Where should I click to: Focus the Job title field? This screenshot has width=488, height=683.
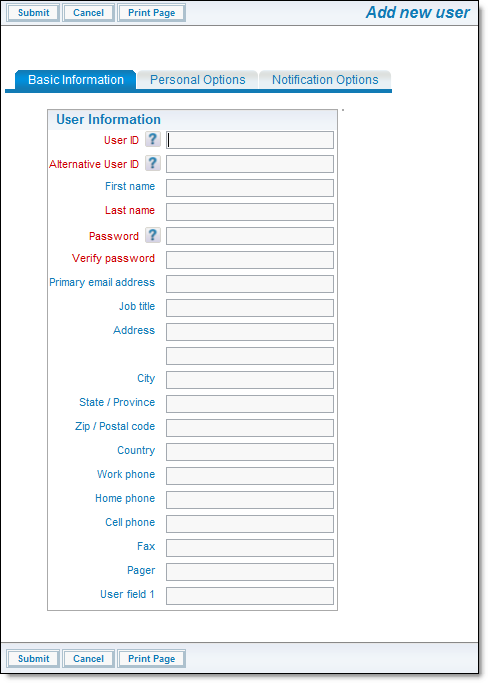250,308
